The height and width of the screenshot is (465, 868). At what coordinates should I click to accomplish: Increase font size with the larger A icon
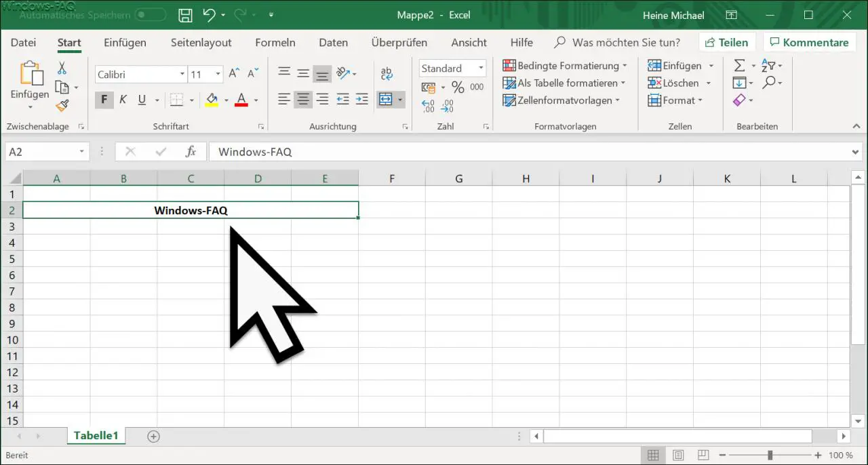[x=234, y=74]
